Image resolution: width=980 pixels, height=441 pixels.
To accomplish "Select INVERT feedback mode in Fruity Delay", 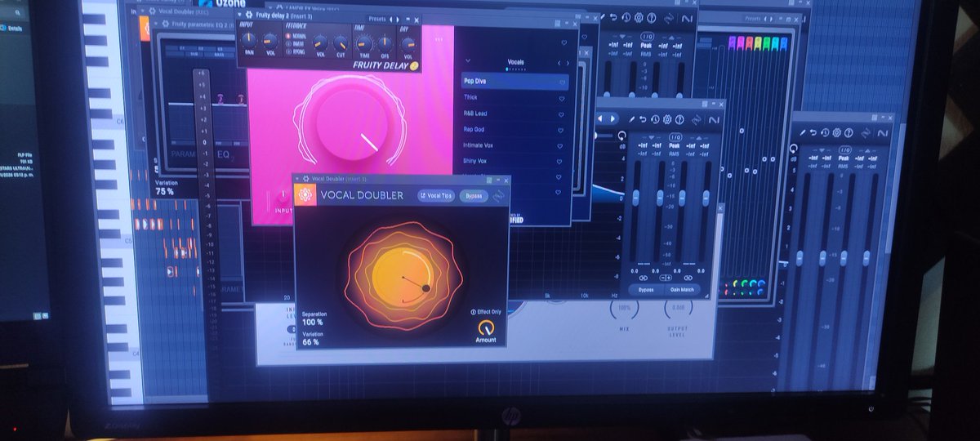I will tap(296, 44).
